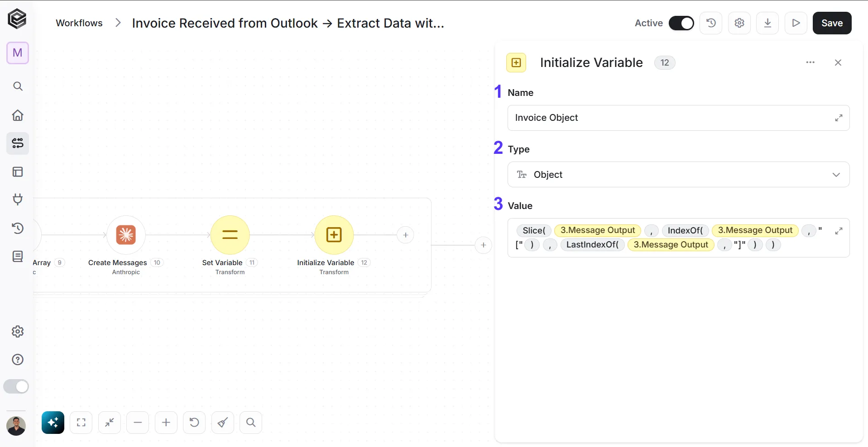Fit workflow view to screen
Viewport: 868px width, 447px height.
(x=81, y=423)
